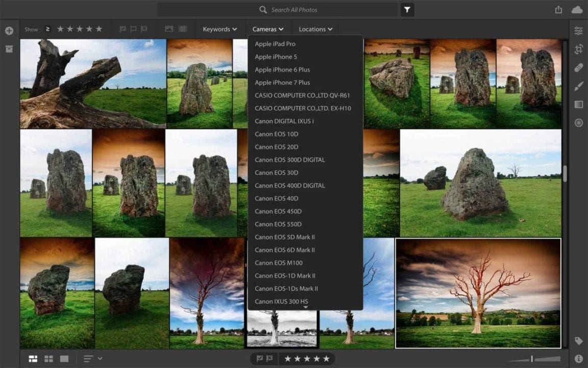The width and height of the screenshot is (588, 368).
Task: Toggle picked flag filter in top bar
Action: [x=122, y=29]
